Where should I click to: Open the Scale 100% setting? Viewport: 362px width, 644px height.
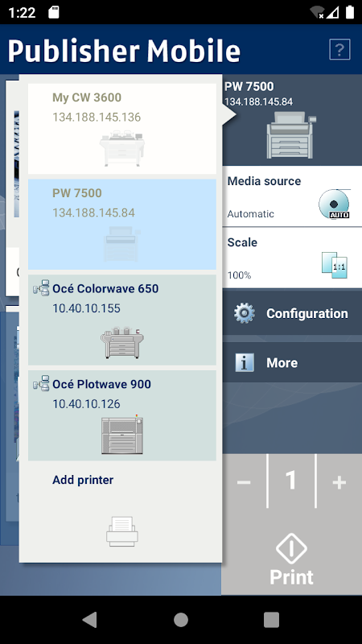pos(292,258)
